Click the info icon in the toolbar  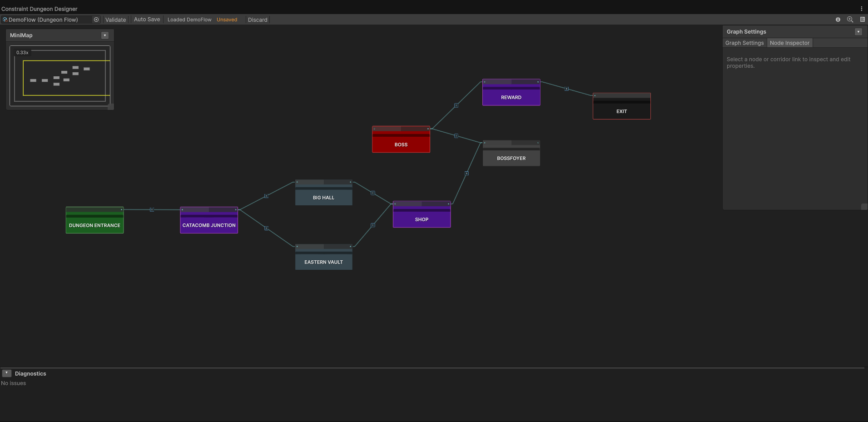(x=838, y=20)
